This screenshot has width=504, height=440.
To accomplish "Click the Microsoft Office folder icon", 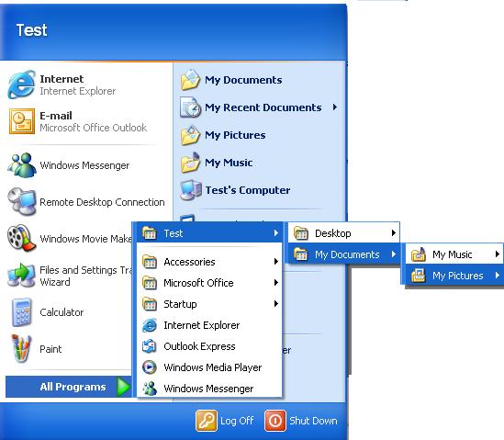I will (x=150, y=283).
